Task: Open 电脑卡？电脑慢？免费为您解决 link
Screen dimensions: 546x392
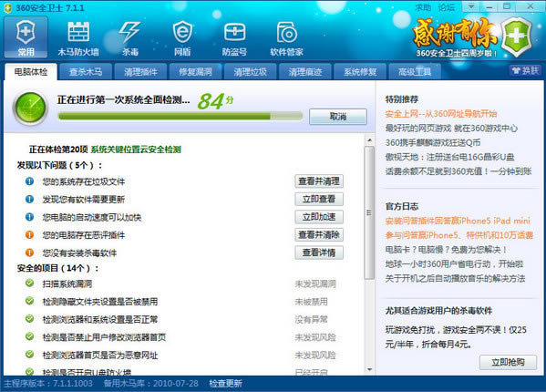Action: pyautogui.click(x=446, y=249)
